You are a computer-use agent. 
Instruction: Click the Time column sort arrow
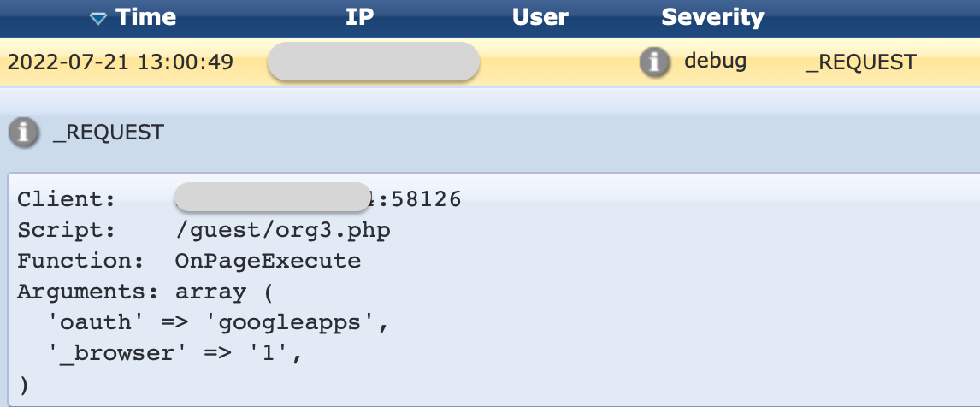pyautogui.click(x=98, y=19)
